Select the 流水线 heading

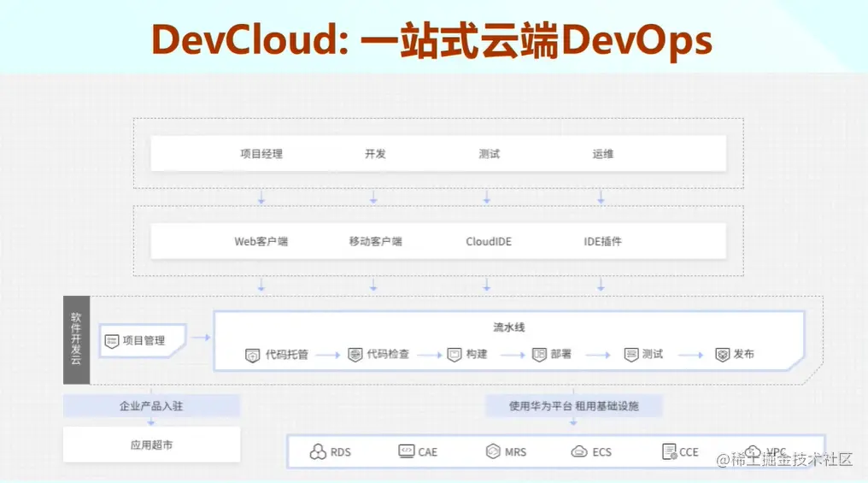[x=508, y=327]
